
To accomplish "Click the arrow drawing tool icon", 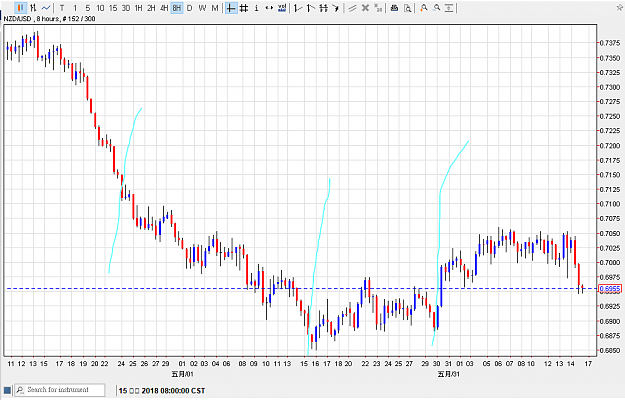I will pyautogui.click(x=336, y=8).
